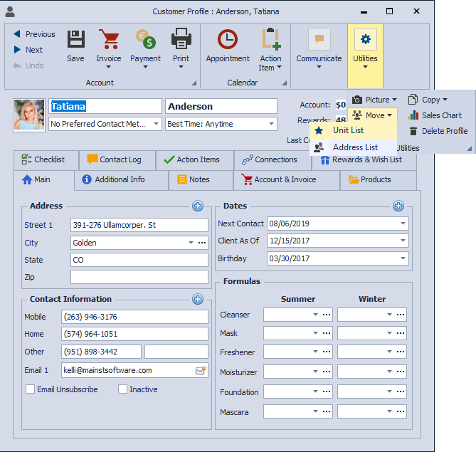This screenshot has width=476, height=452.
Task: Open the Summer Cleanser ellipsis button
Action: [x=327, y=315]
